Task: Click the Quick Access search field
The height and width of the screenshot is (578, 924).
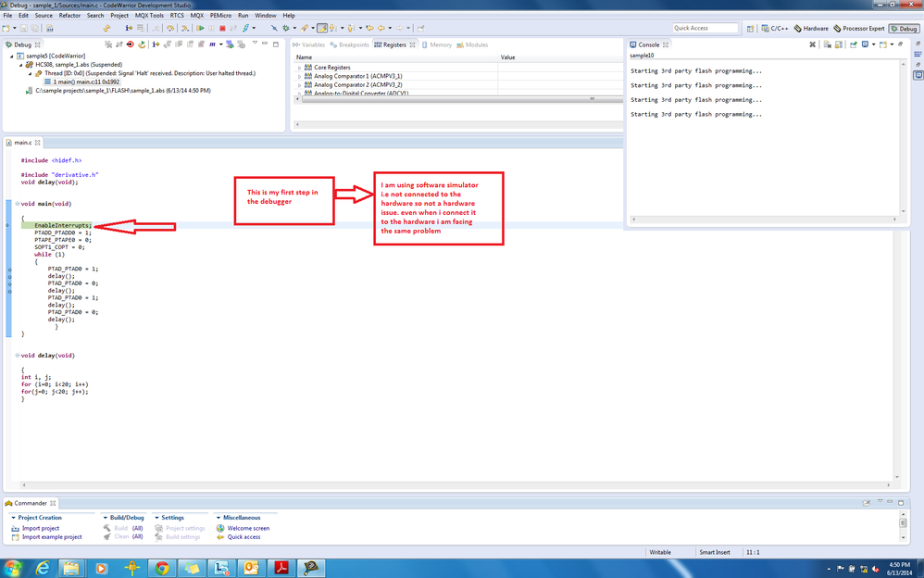Action: pos(705,28)
